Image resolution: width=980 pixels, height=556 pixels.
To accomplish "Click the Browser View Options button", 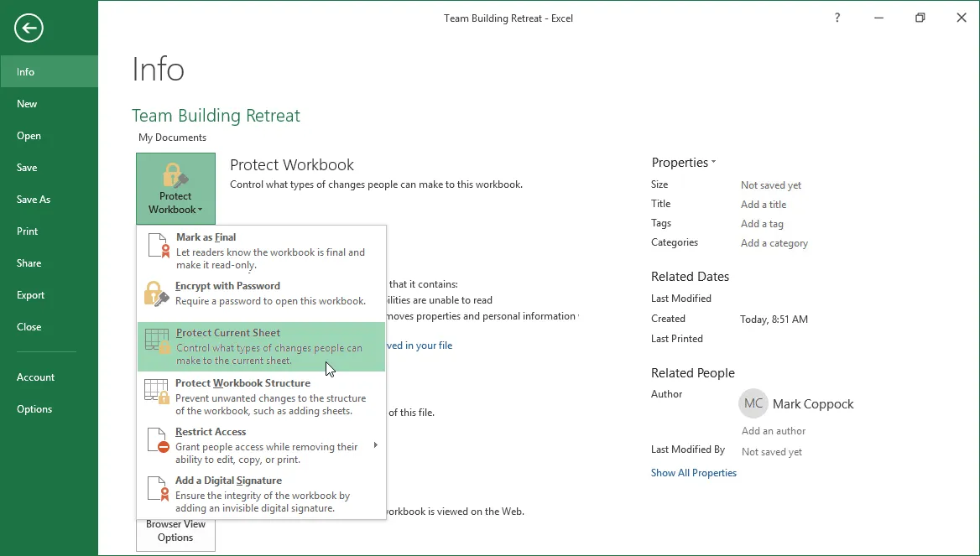I will pos(175,532).
